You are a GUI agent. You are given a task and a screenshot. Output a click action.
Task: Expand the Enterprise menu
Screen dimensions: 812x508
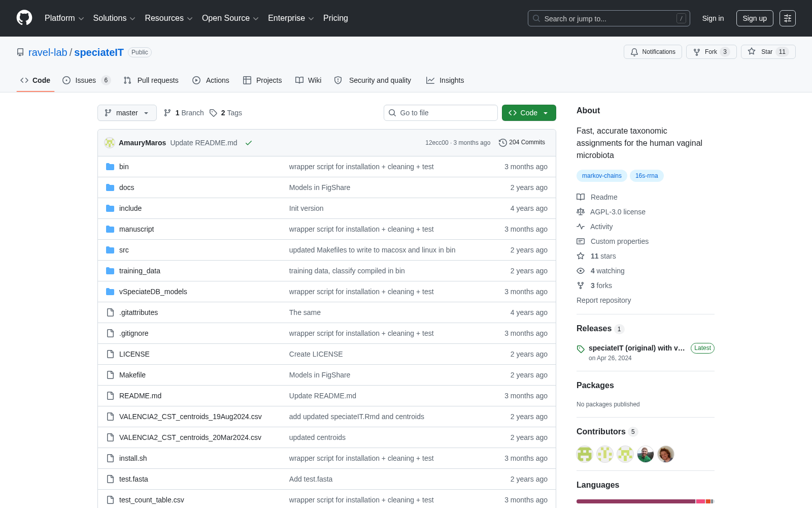(x=291, y=18)
